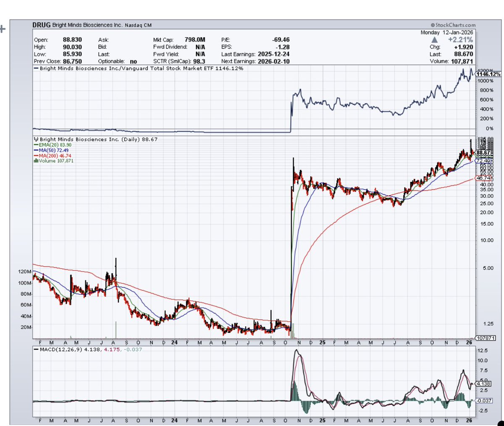The width and height of the screenshot is (504, 426).
Task: Click the 107871 volume tag on right axis
Action: click(486, 338)
